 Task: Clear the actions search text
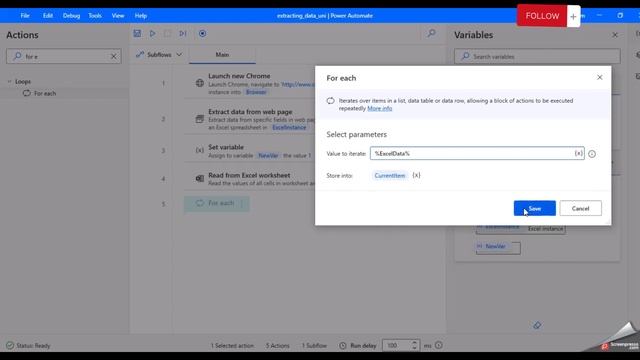pyautogui.click(x=113, y=56)
